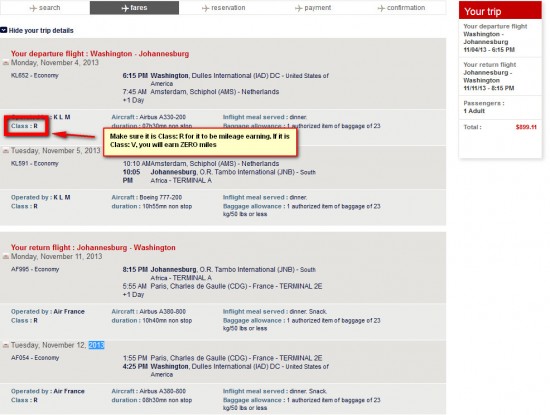The height and width of the screenshot is (415, 550).
Task: Click the Aircraft Airbus A330-200 text
Action: click(x=149, y=117)
